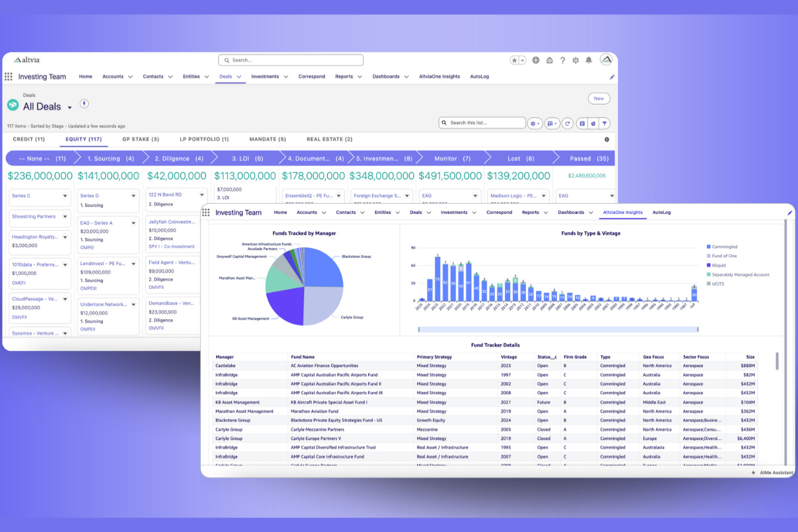
Task: Pin the All Deals list view
Action: pos(84,103)
